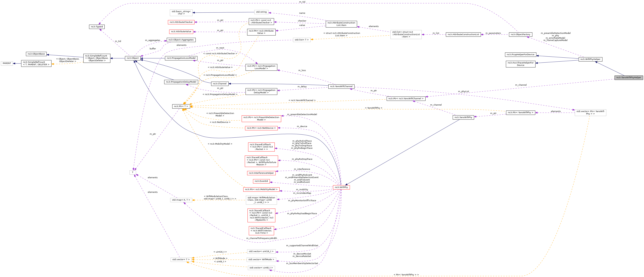This screenshot has width=644, height=277.
Task: Click the m_channelToFrequencyWidth edge label
Action: click(x=261, y=239)
